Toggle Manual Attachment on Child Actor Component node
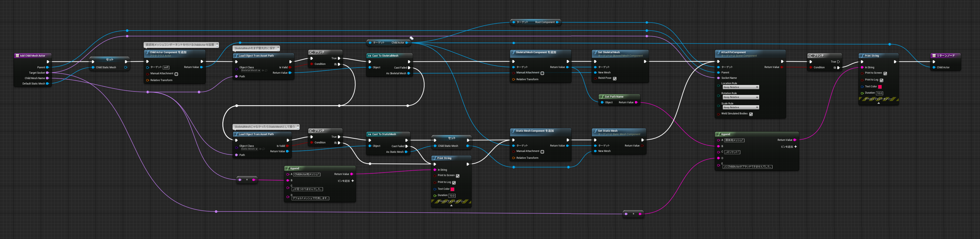This screenshot has height=239, width=980. 176,74
